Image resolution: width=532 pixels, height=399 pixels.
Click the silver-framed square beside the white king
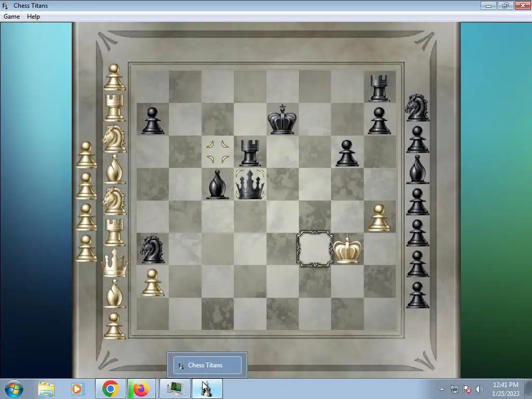coord(314,249)
